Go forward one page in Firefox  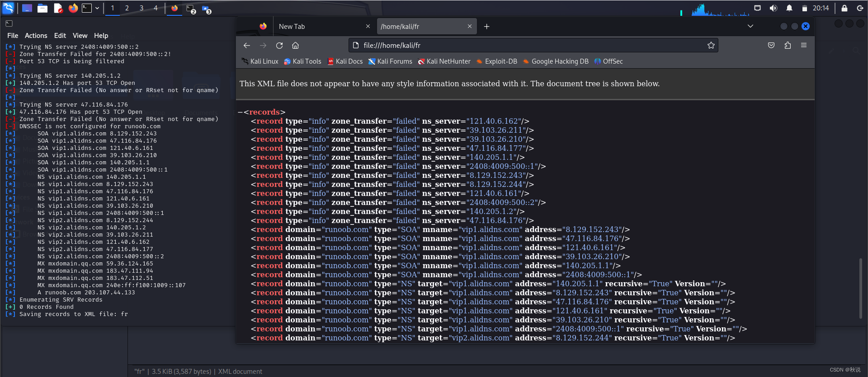(x=263, y=45)
